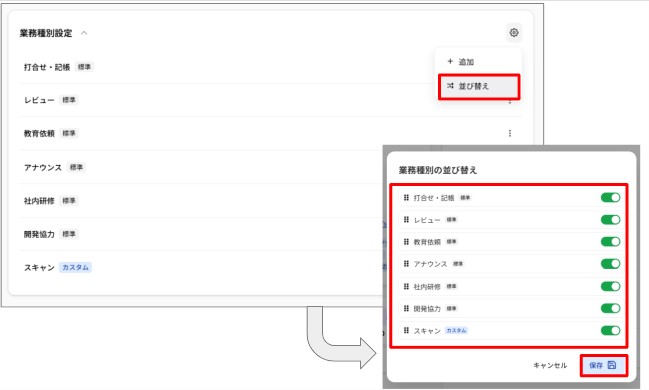Viewport: 649px width, 390px height.
Task: Click the 教育依頼 row in settings list
Action: [271, 133]
